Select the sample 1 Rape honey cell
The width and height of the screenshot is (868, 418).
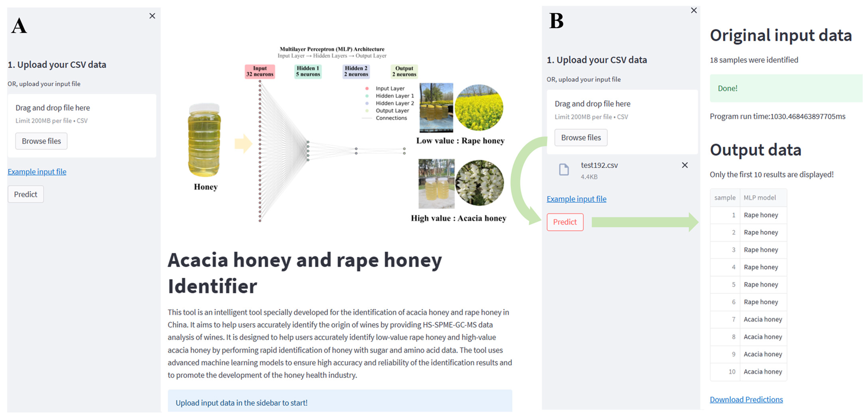761,215
